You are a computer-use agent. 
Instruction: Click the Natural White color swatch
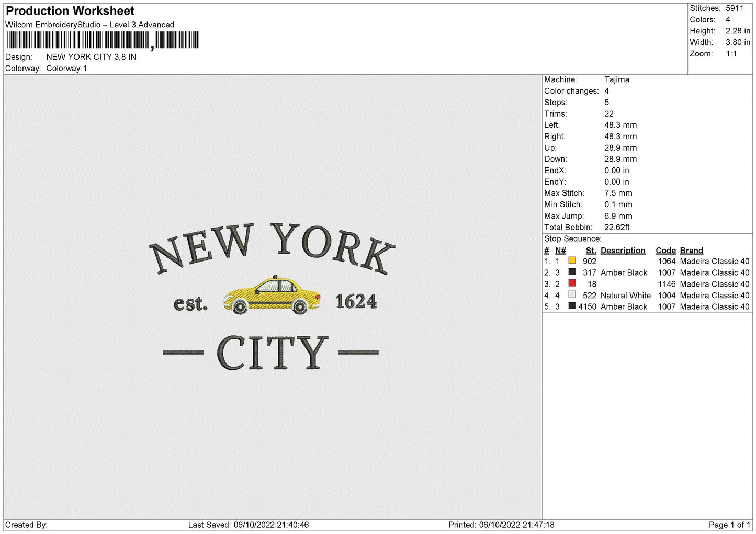pos(572,295)
